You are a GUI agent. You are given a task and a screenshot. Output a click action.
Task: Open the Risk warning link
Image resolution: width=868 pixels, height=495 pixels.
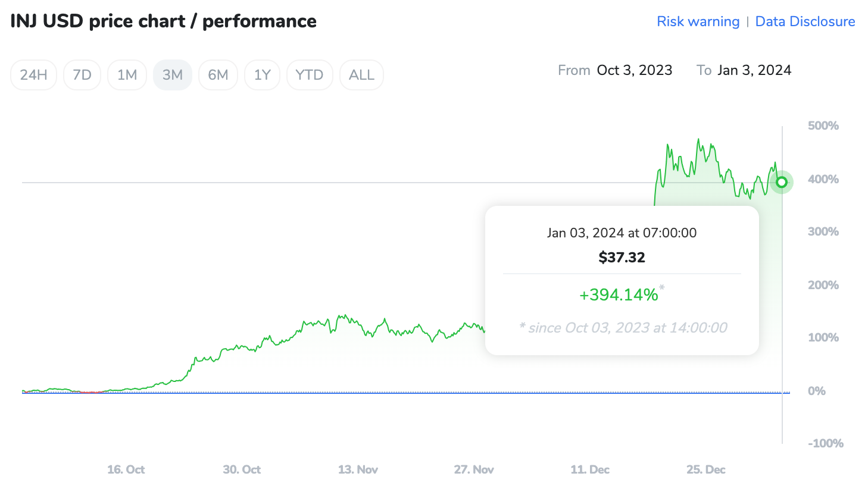tap(698, 21)
